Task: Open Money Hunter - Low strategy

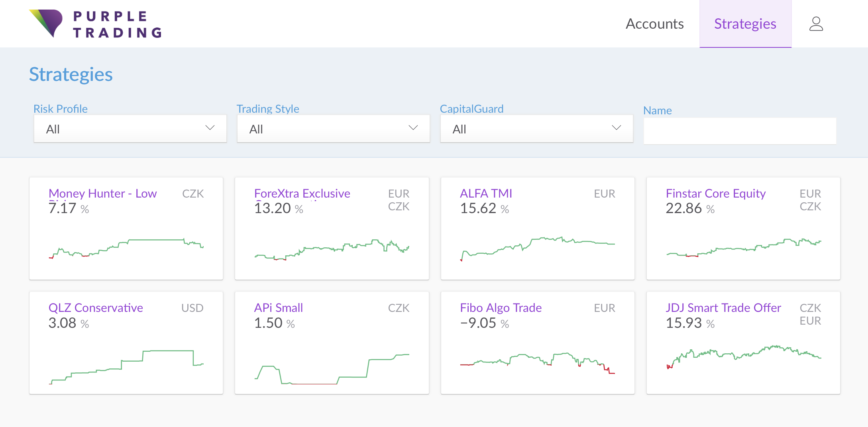Action: pyautogui.click(x=102, y=194)
